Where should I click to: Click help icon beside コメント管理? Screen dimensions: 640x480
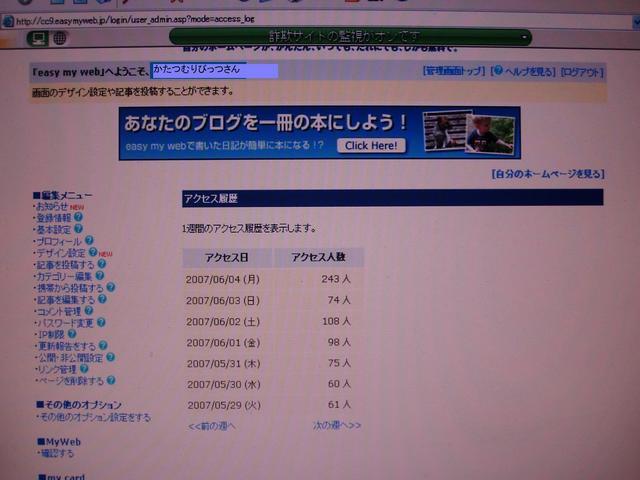point(89,311)
